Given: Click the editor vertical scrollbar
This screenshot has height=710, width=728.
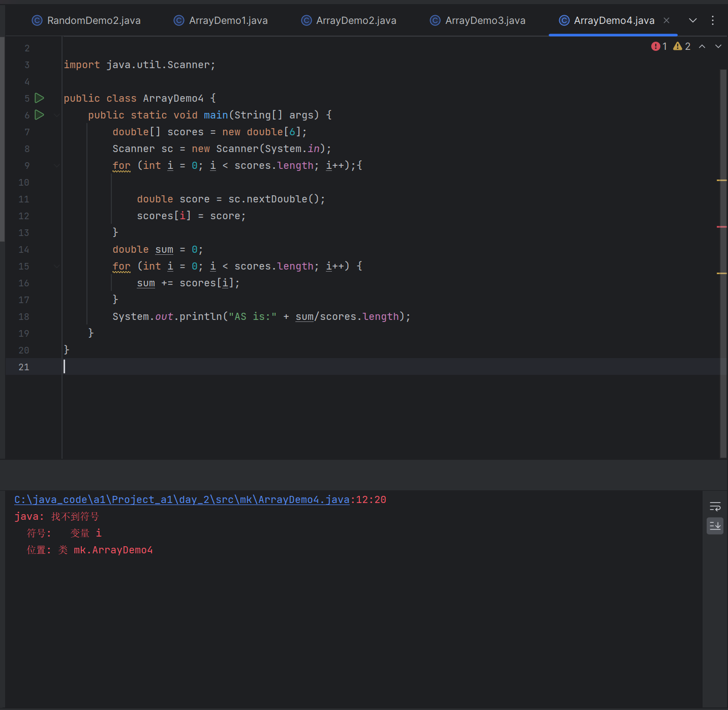Looking at the screenshot, I should pyautogui.click(x=723, y=263).
